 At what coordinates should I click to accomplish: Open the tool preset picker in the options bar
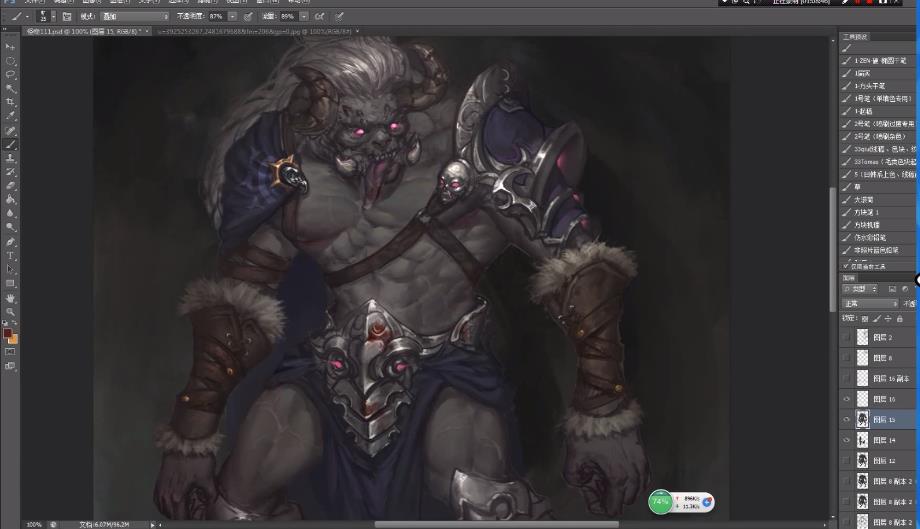tap(19, 16)
